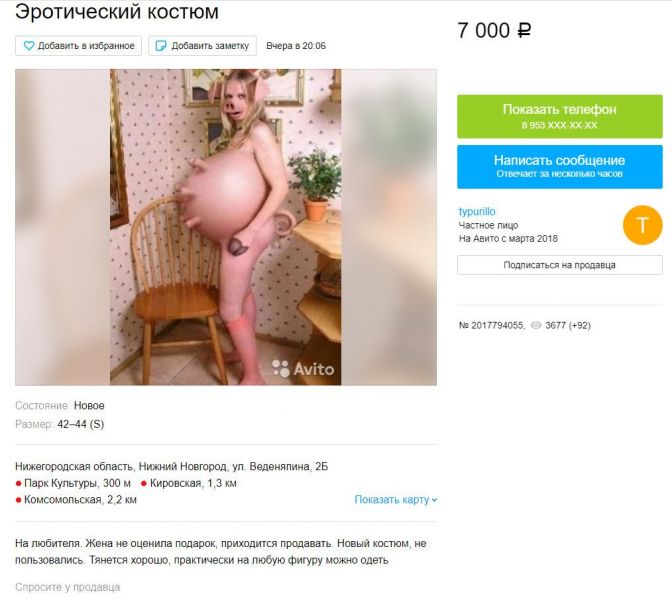Click Добавить заметку button text

(x=210, y=46)
